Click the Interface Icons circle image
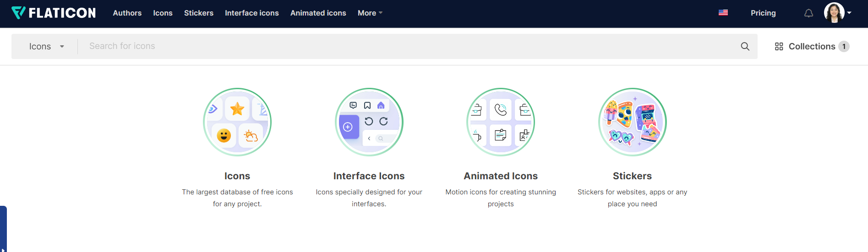868x252 pixels. (x=369, y=122)
